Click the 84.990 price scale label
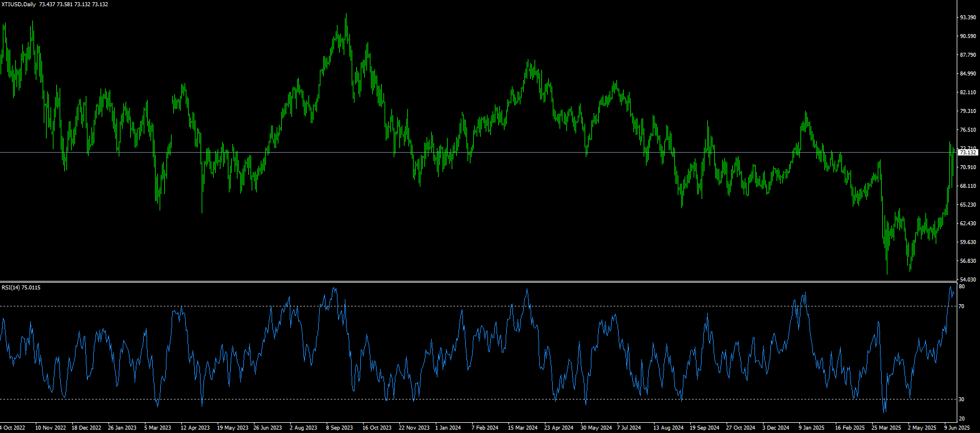 point(968,74)
